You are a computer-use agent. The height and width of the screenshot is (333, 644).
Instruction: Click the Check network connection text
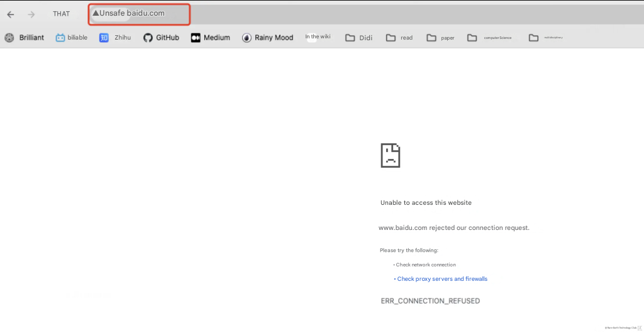click(426, 265)
